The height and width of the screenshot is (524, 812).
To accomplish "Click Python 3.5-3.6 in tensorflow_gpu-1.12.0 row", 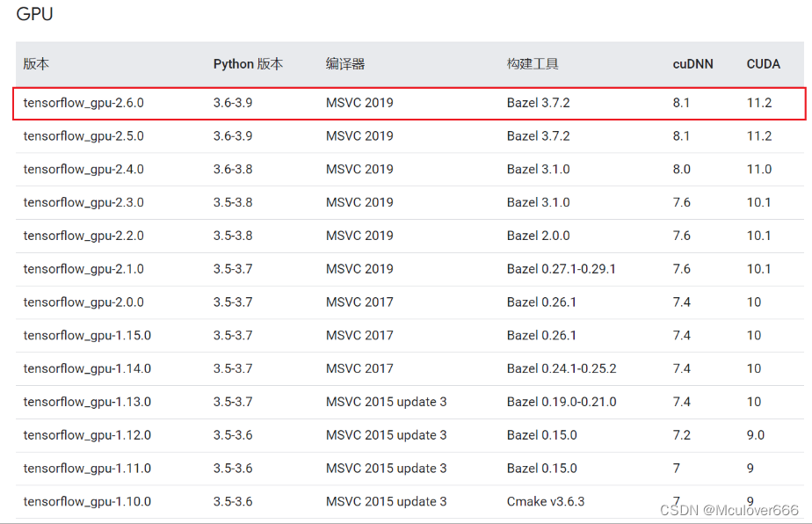I will click(233, 435).
